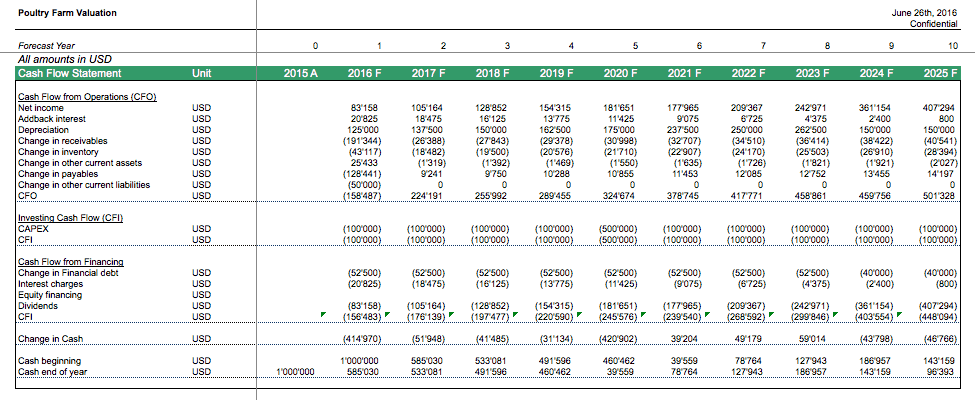This screenshot has width=975, height=400.
Task: Click the "2022 F" column header
Action: (x=749, y=73)
